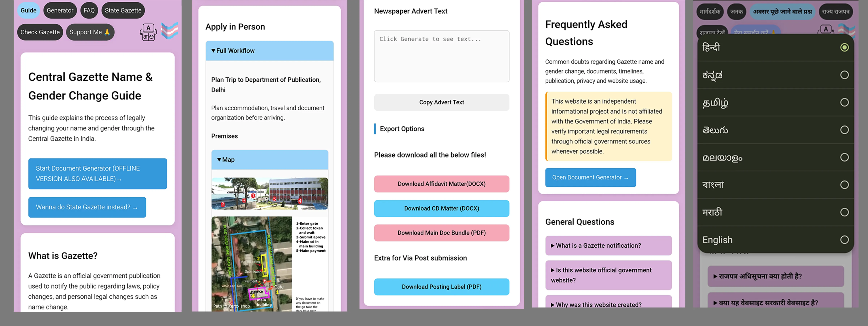868x326 pixels.
Task: Pick తెలుగు from the language list
Action: pos(776,130)
